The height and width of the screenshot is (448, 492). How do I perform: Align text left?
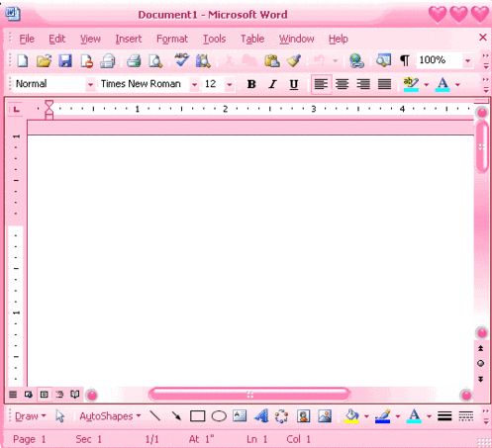321,84
